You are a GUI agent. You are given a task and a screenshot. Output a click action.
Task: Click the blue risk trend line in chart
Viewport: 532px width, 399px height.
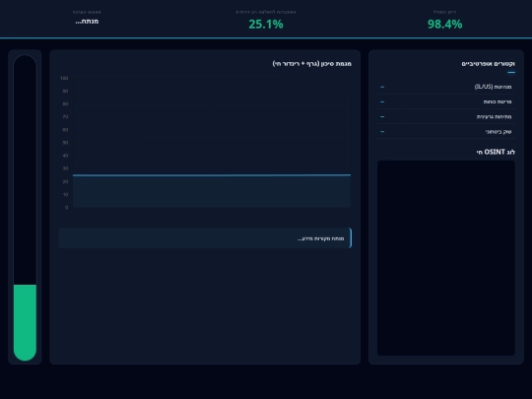212,175
